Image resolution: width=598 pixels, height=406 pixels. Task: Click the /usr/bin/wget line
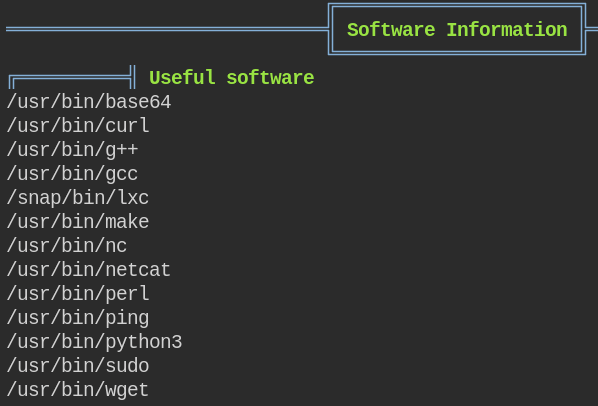coord(78,390)
